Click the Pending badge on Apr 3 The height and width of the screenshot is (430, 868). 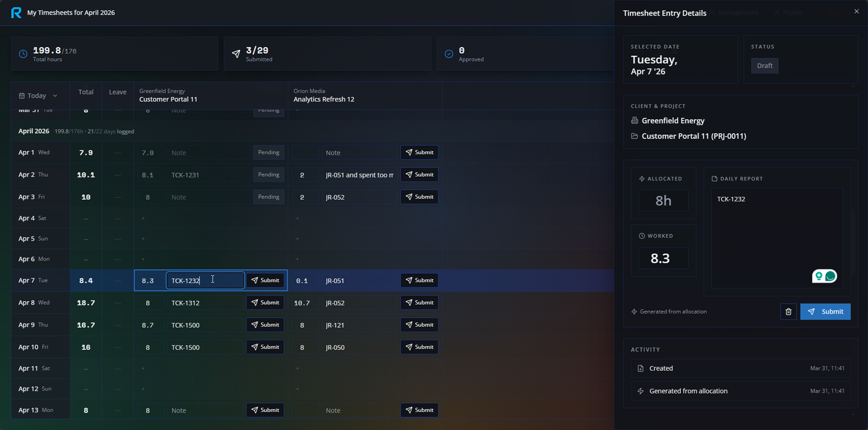pos(268,197)
